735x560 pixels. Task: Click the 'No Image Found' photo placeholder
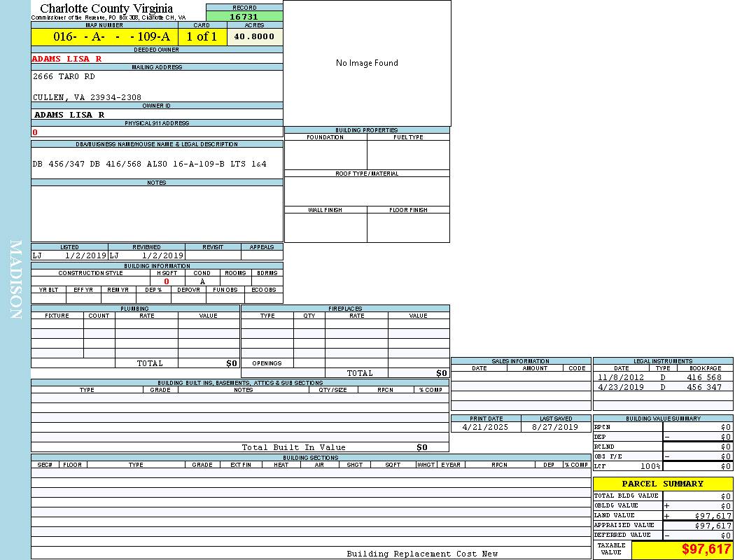[x=367, y=63]
